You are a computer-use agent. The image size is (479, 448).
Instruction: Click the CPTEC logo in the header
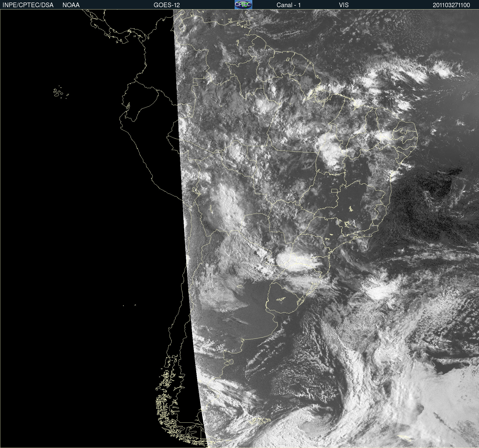pos(243,5)
